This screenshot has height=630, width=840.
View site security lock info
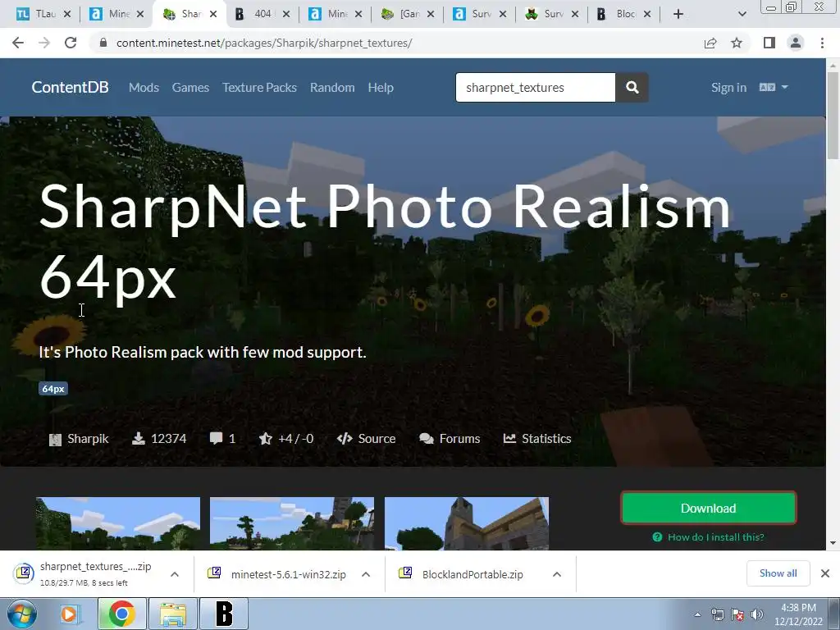(103, 43)
